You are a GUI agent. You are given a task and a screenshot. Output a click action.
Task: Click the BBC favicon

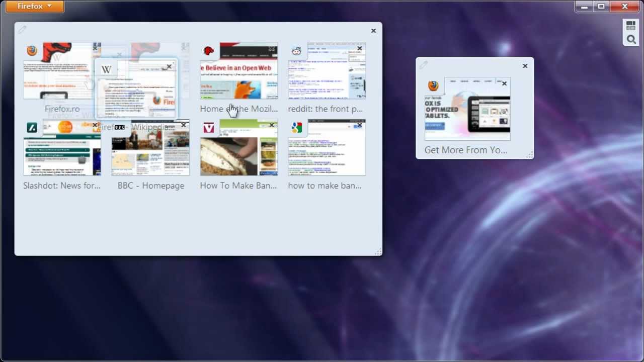coord(120,128)
